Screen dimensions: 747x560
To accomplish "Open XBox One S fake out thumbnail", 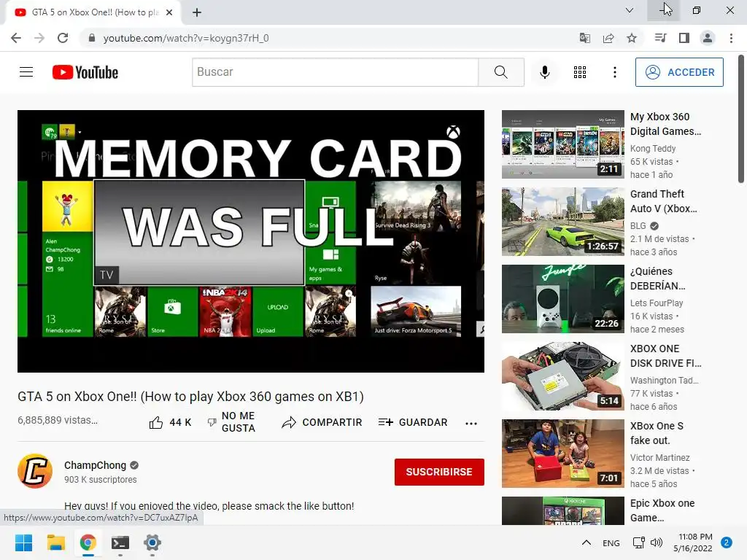I will tap(562, 454).
